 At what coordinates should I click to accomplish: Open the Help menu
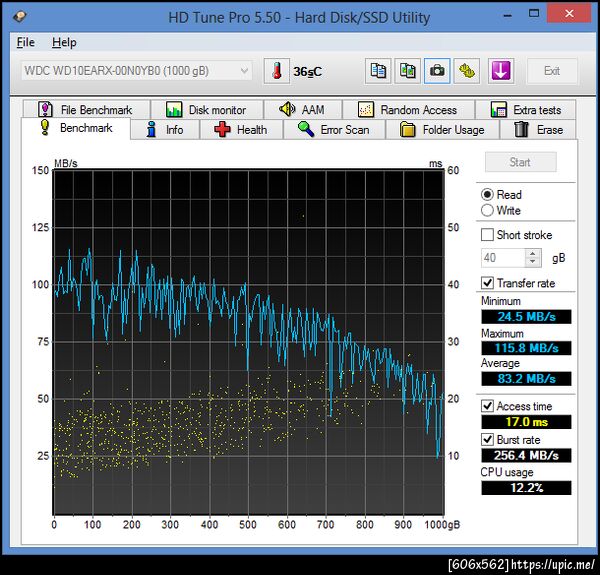64,42
